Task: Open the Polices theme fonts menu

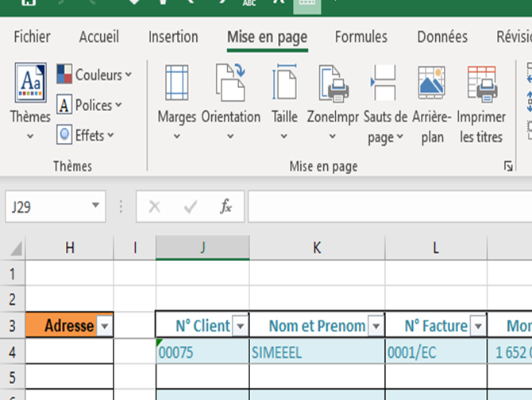Action: [x=89, y=105]
